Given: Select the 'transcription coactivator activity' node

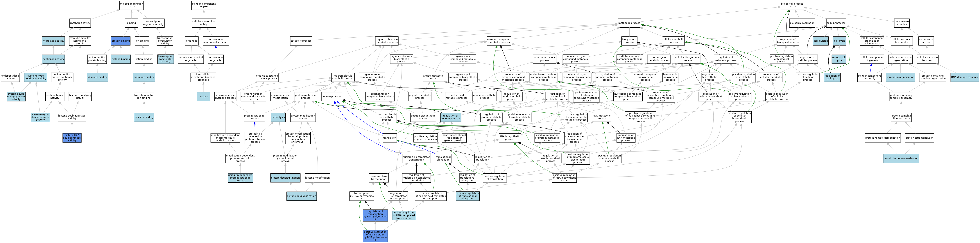Looking at the screenshot, I should (166, 59).
